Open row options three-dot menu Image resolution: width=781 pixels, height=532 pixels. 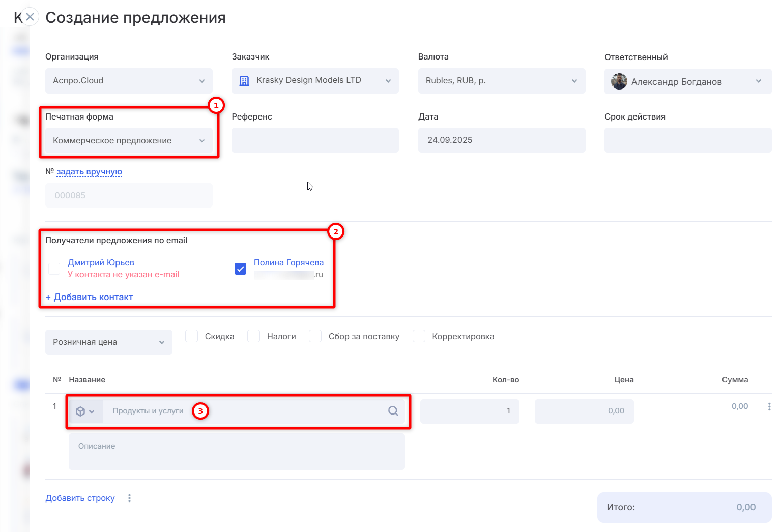coord(769,406)
